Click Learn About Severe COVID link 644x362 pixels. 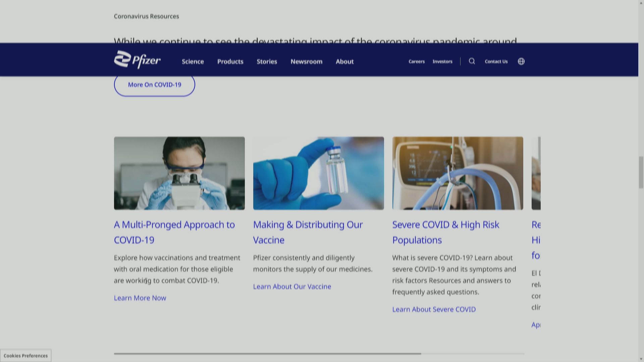[x=434, y=308]
